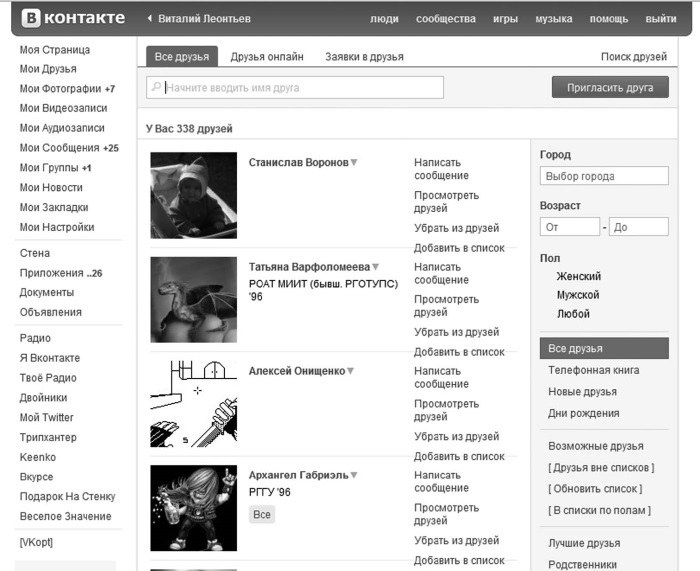Open люди in top menu
Image resolution: width=700 pixels, height=571 pixels.
pos(384,19)
